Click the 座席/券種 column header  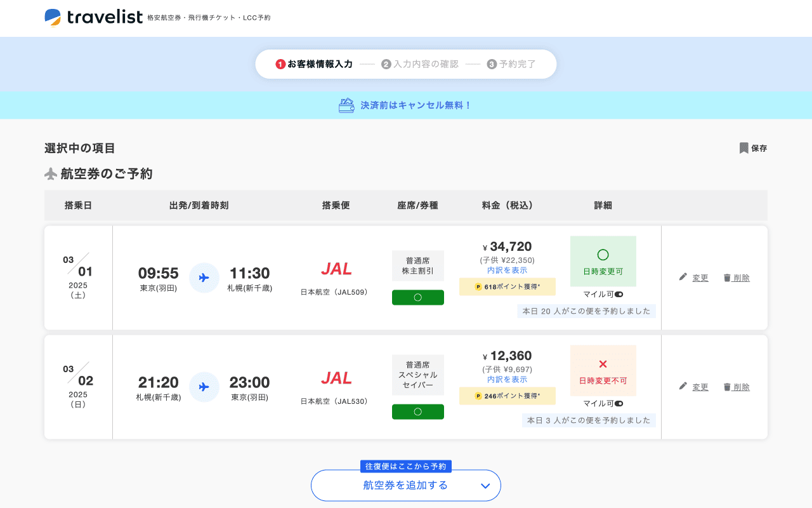(417, 205)
